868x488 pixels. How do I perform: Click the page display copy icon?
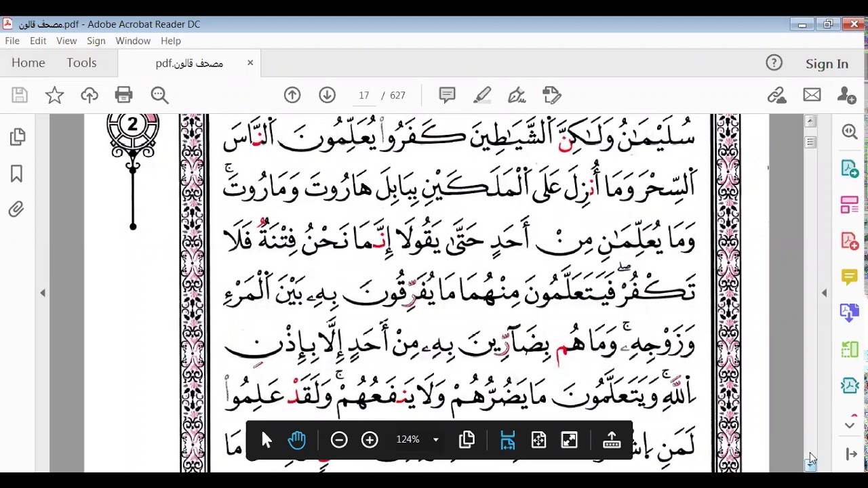pos(467,441)
